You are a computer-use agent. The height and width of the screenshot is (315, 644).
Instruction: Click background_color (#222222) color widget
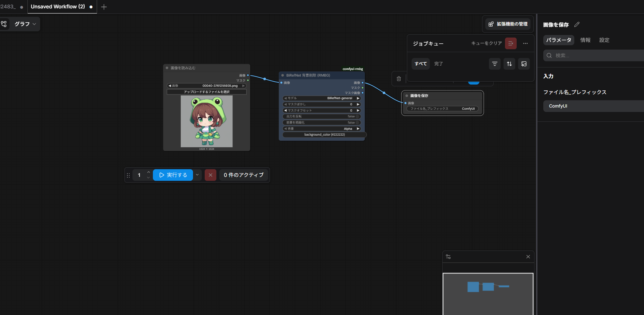(x=324, y=135)
